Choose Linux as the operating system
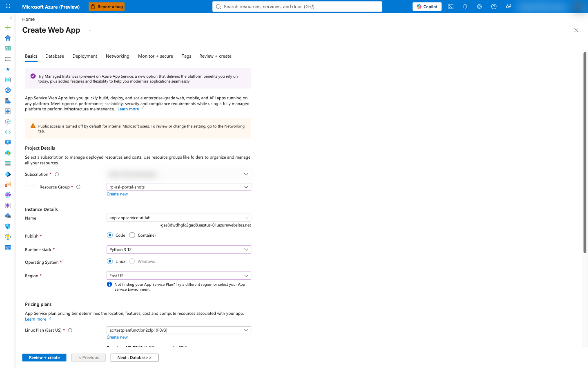The image size is (588, 368). (x=110, y=261)
